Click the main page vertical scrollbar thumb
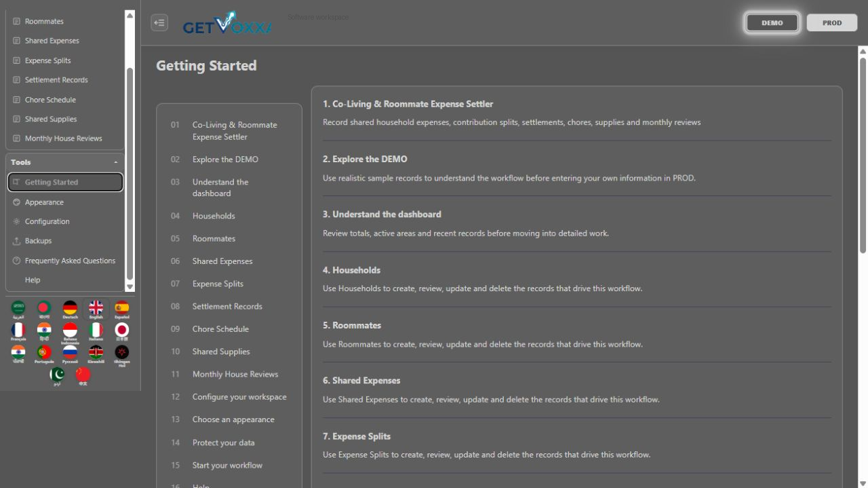 (x=863, y=155)
